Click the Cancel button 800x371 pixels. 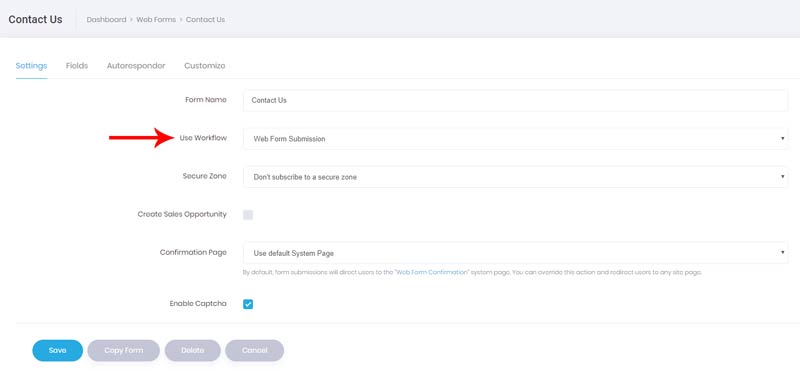point(255,351)
